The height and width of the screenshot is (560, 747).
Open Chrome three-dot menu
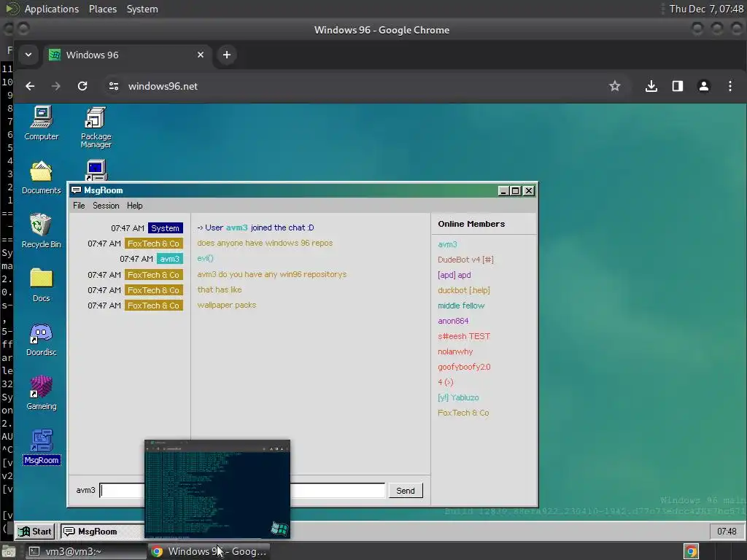pos(729,86)
